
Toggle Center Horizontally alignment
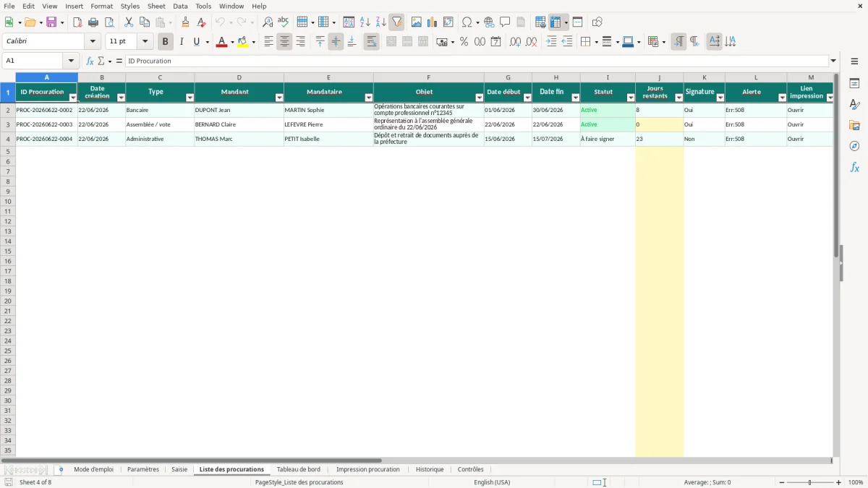pyautogui.click(x=284, y=42)
